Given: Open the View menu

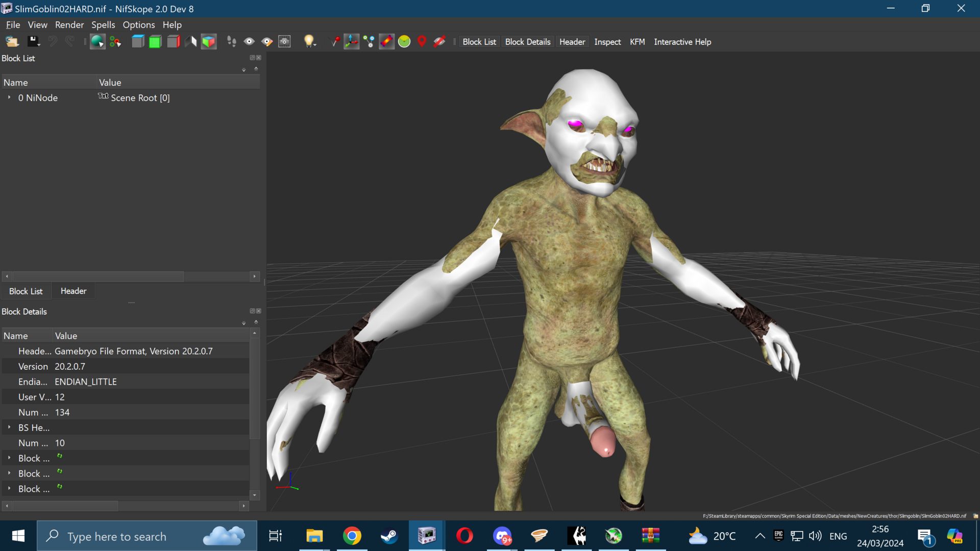Looking at the screenshot, I should [x=37, y=24].
